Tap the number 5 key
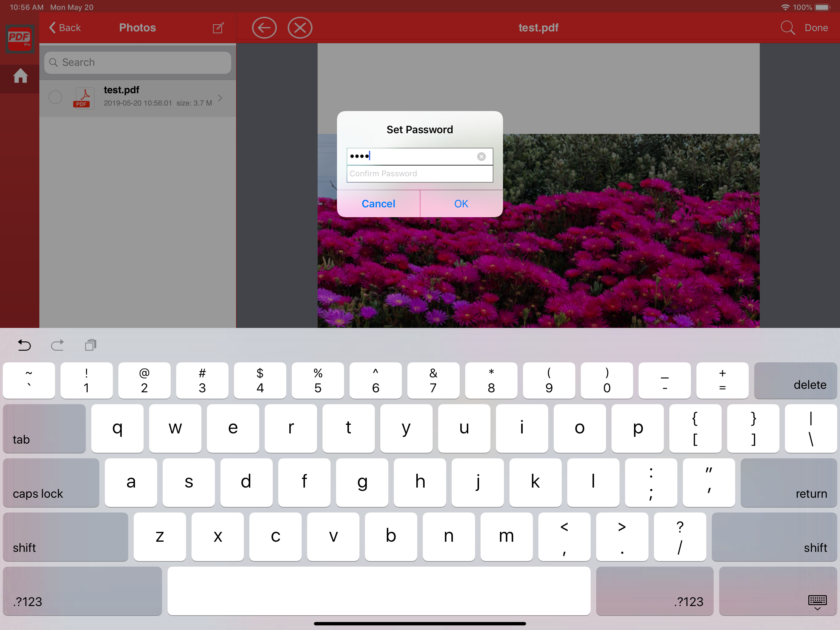Viewport: 840px width, 630px height. click(318, 380)
